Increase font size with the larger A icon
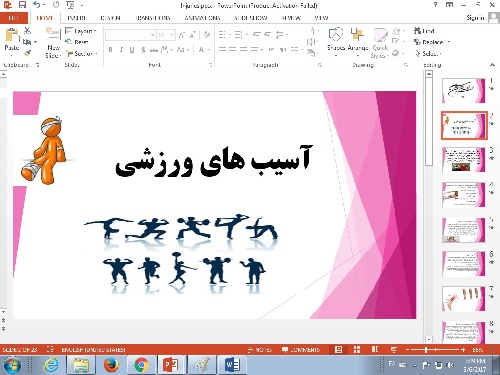Image resolution: width=500 pixels, height=375 pixels. [x=182, y=35]
